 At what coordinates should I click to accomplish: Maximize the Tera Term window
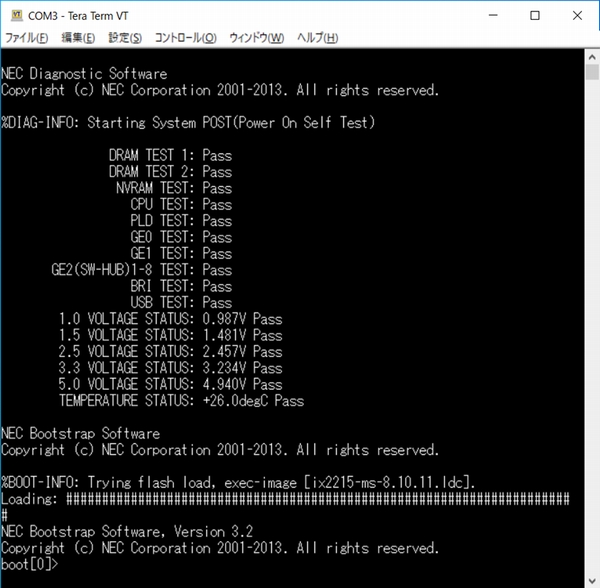[535, 16]
